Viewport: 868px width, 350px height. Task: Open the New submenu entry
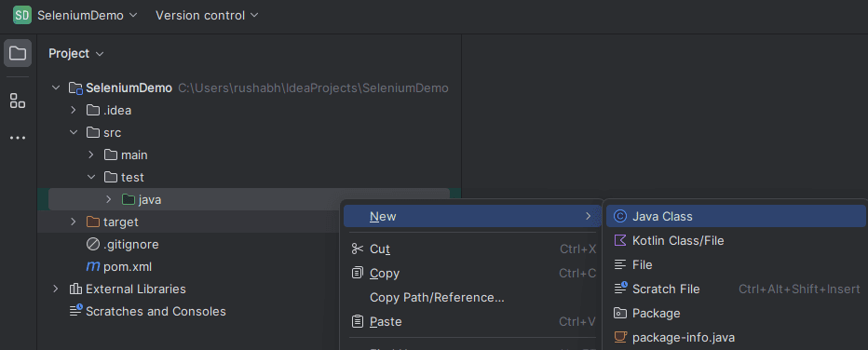pos(471,216)
